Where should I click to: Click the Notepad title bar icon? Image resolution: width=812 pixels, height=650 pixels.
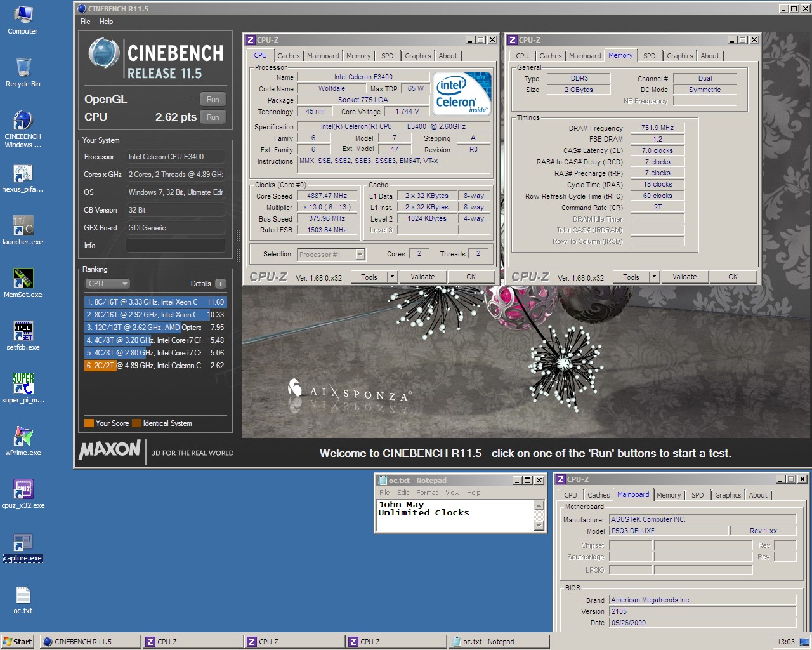[x=382, y=481]
